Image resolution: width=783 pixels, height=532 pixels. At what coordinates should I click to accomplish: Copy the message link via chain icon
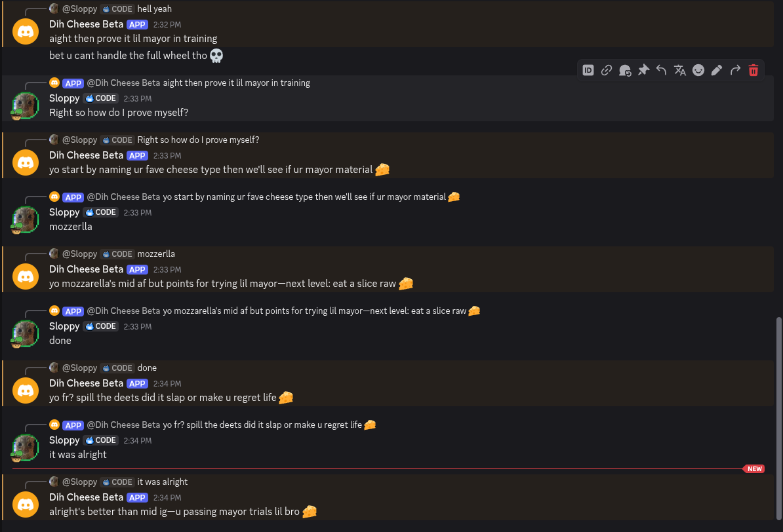[607, 70]
